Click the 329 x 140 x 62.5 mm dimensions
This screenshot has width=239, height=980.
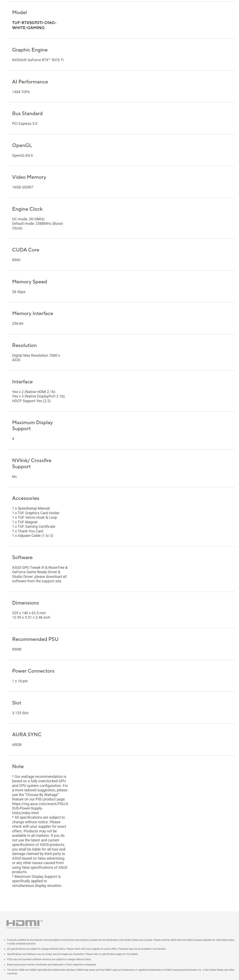(29, 613)
